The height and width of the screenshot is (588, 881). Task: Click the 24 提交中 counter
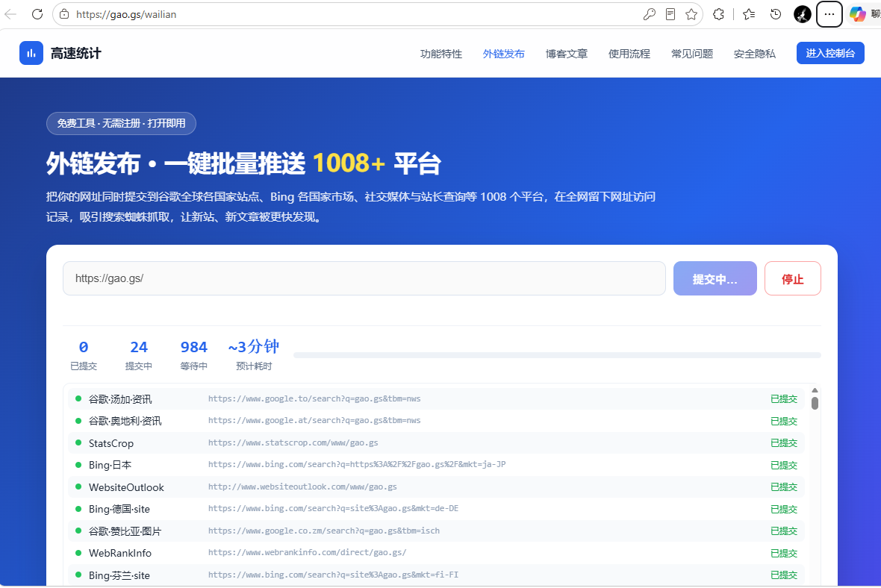point(139,355)
